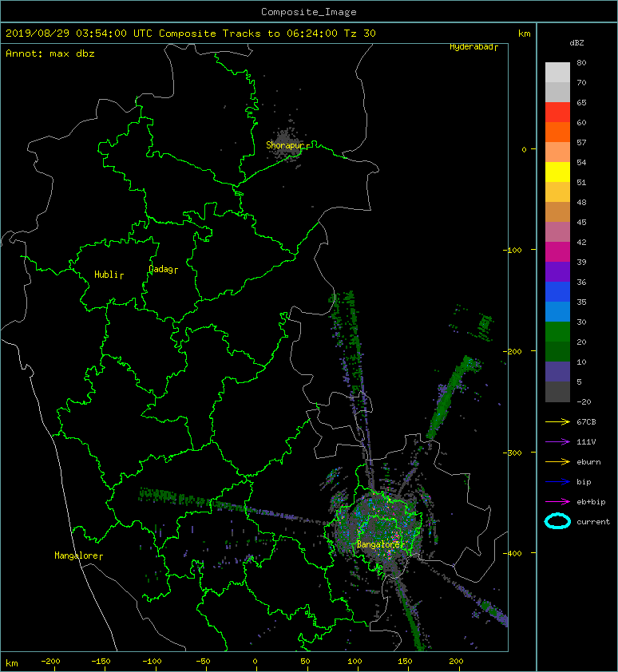Select the Hubli label on map
The image size is (618, 672).
click(x=109, y=275)
